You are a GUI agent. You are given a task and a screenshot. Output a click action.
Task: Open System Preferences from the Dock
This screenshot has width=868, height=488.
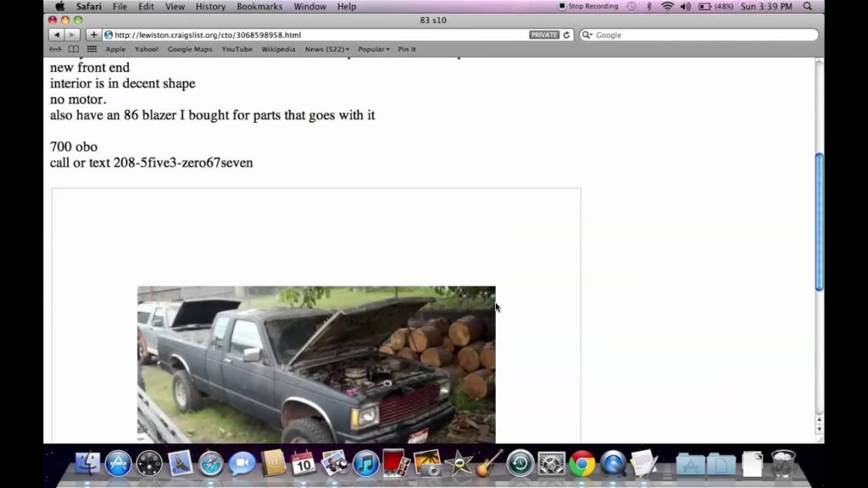[x=551, y=463]
